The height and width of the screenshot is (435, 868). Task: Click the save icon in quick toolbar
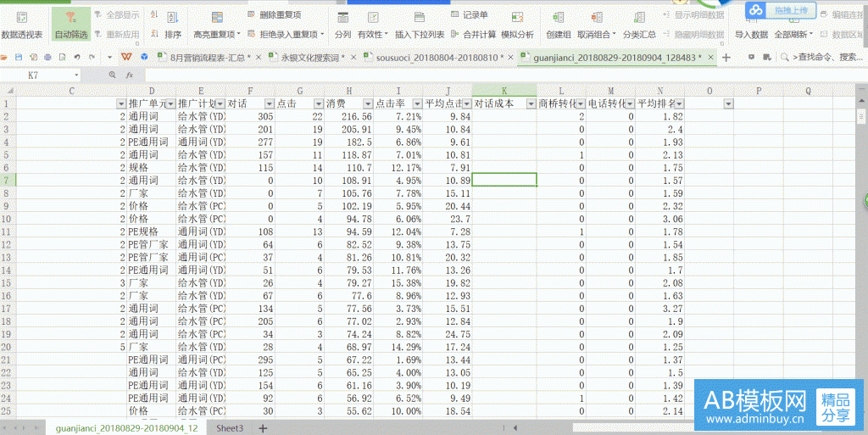point(19,57)
